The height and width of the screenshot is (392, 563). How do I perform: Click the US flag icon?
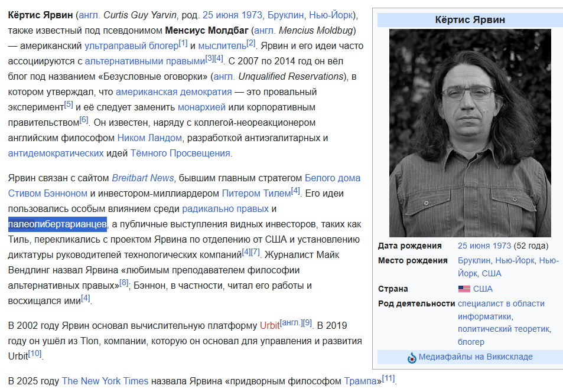[x=464, y=289]
